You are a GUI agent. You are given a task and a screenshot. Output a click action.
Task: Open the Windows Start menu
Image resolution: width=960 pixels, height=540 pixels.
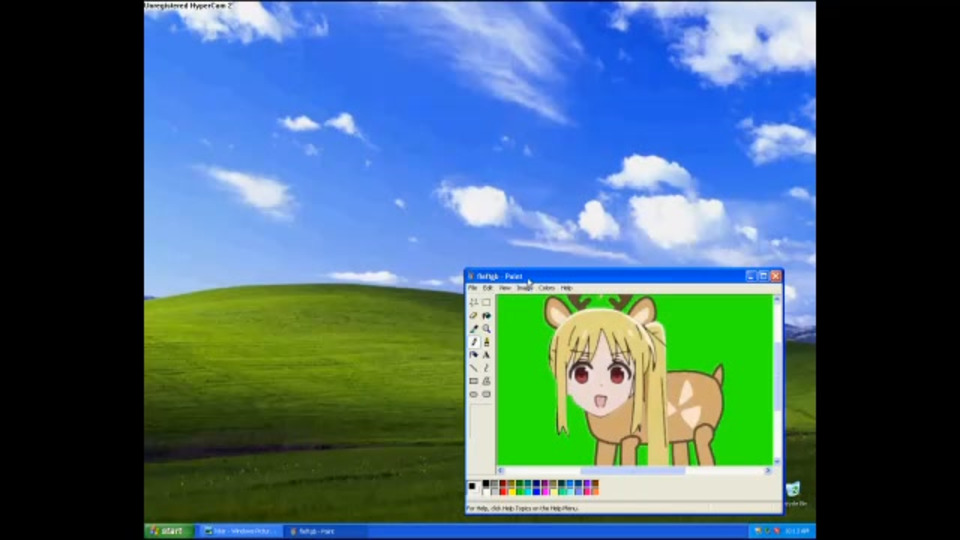click(169, 531)
